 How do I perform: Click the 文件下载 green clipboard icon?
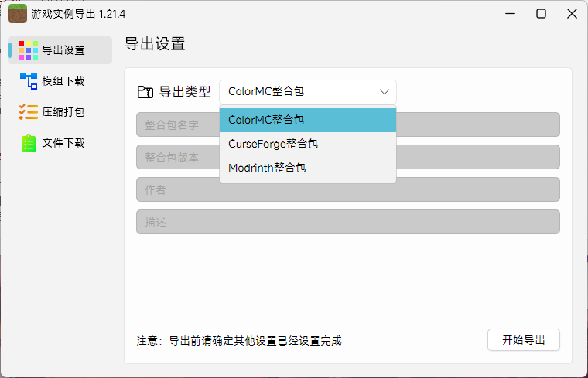pyautogui.click(x=29, y=143)
